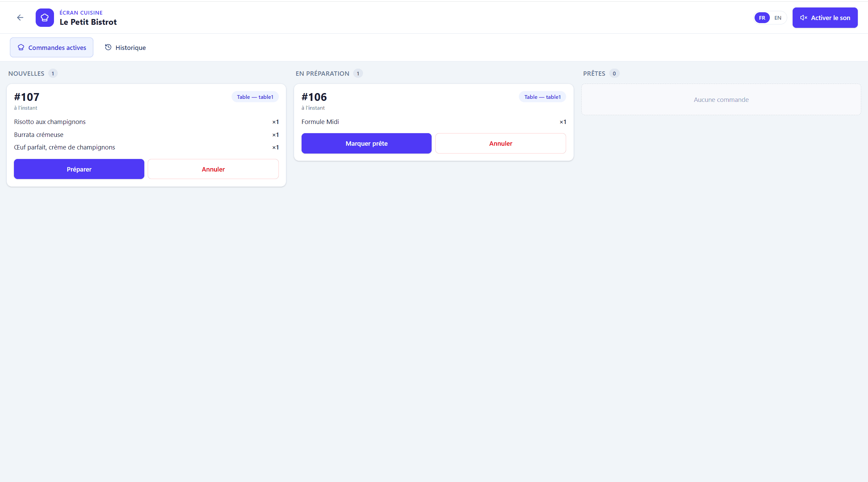Click the Le Petit Bistrot title
Screen dimensions: 868x482
(x=88, y=22)
